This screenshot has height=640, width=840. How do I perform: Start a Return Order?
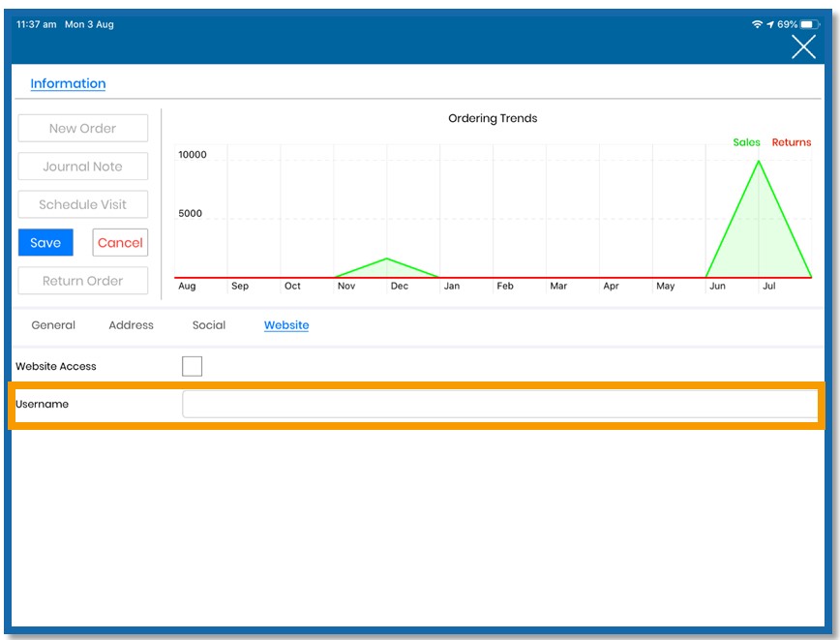[x=83, y=281]
